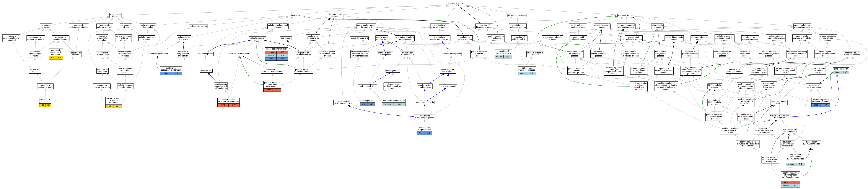This screenshot has width=868, height=189.
Task: Click the 'regulation of osteoblast proliferation' node label
Action: click(x=171, y=69)
